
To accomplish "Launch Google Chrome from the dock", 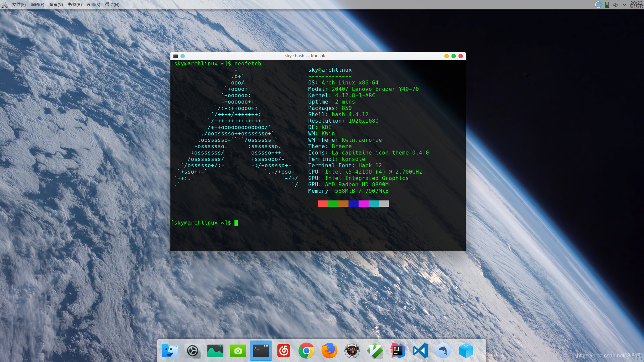I will point(307,351).
